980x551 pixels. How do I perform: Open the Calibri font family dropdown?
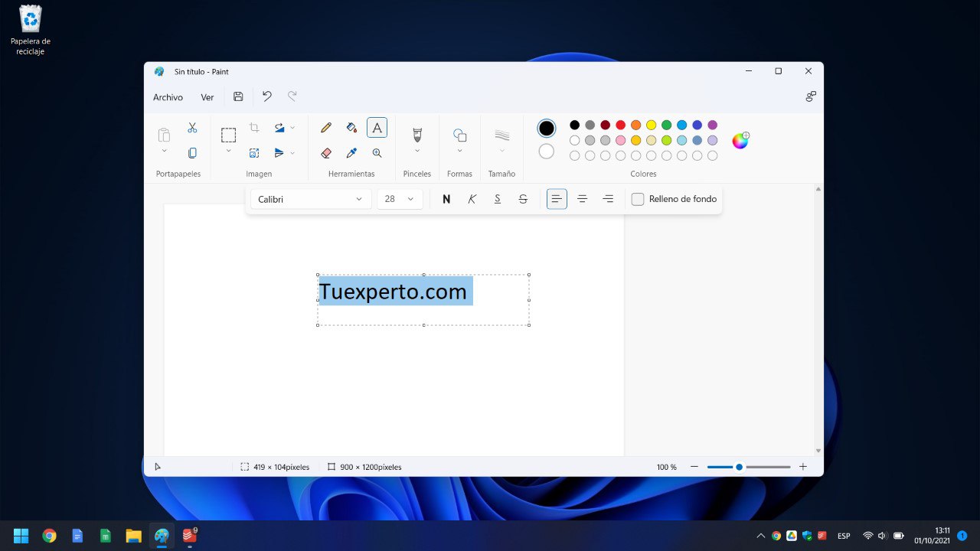[x=310, y=199]
